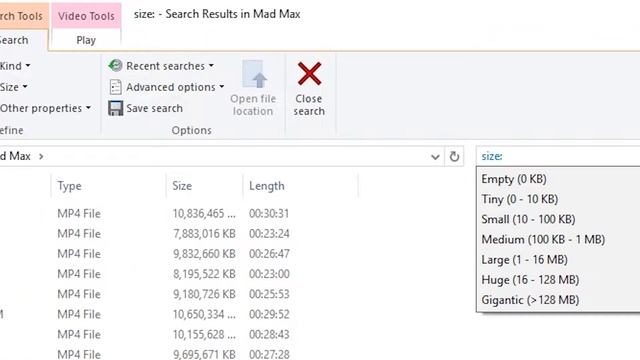
Task: Expand Recent searches dropdown arrow
Action: pyautogui.click(x=211, y=65)
